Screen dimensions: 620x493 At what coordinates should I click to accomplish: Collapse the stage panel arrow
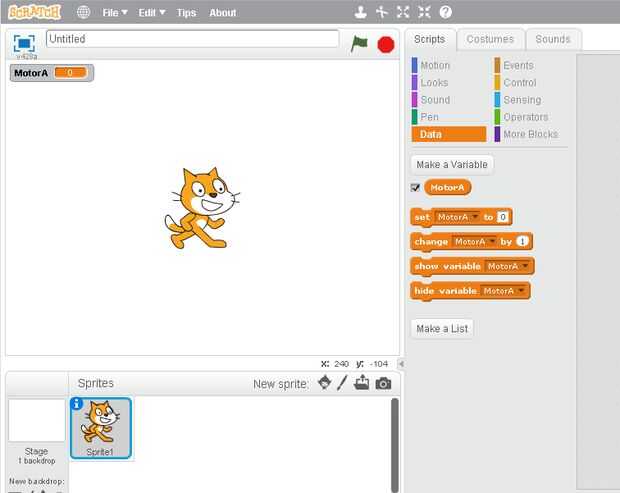[x=401, y=364]
